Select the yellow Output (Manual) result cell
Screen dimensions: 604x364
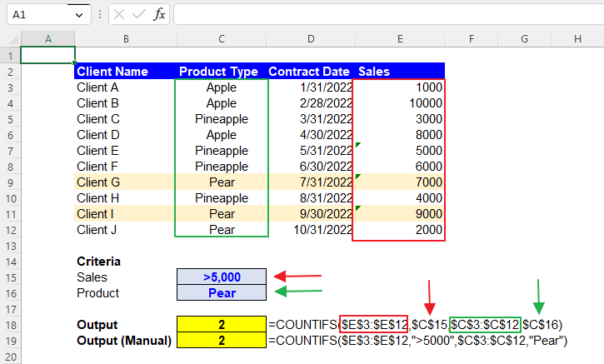222,340
